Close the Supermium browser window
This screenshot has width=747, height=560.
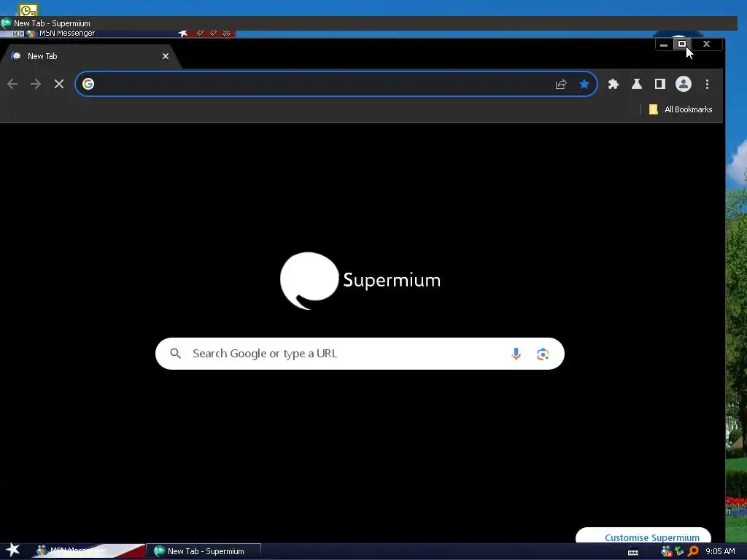click(706, 44)
